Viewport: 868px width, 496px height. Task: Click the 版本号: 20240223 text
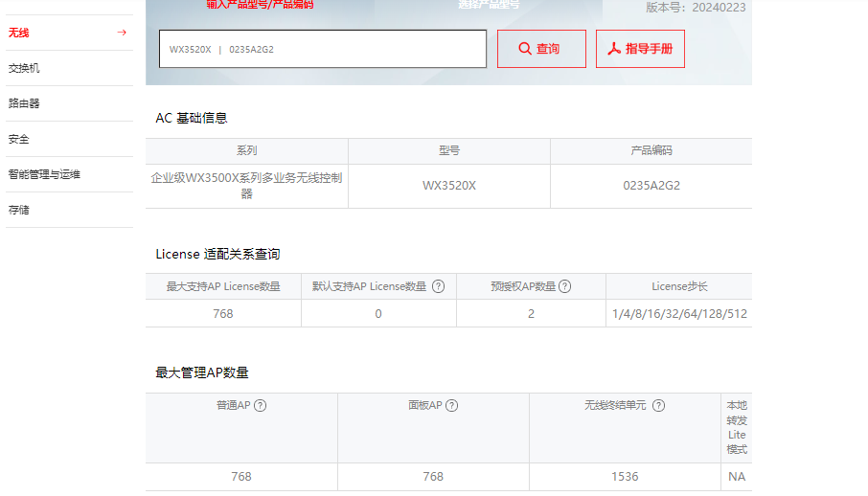pos(696,8)
